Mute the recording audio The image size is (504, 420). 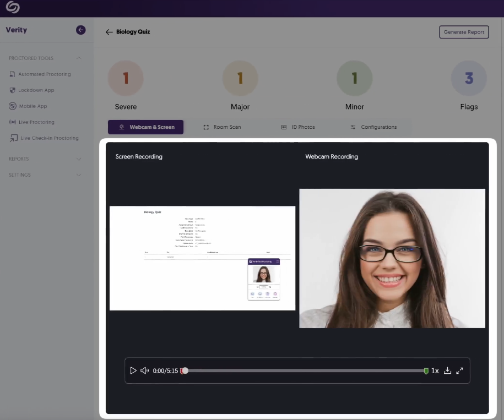click(x=145, y=370)
